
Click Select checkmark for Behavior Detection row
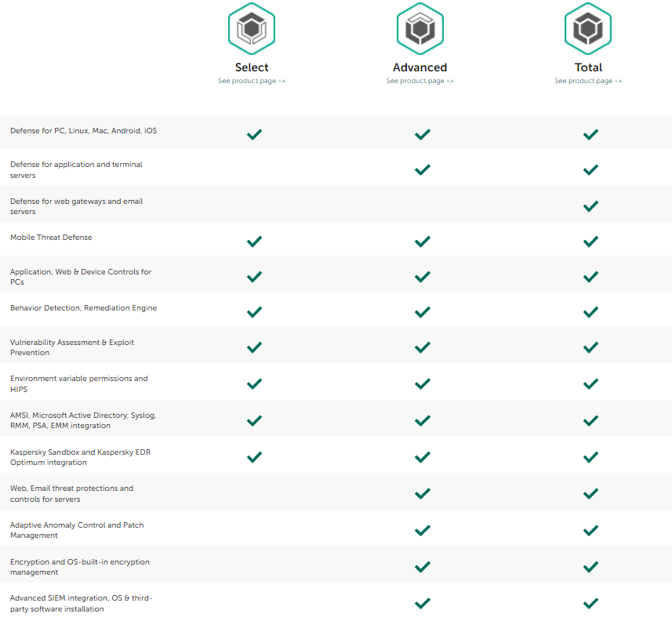coord(254,312)
